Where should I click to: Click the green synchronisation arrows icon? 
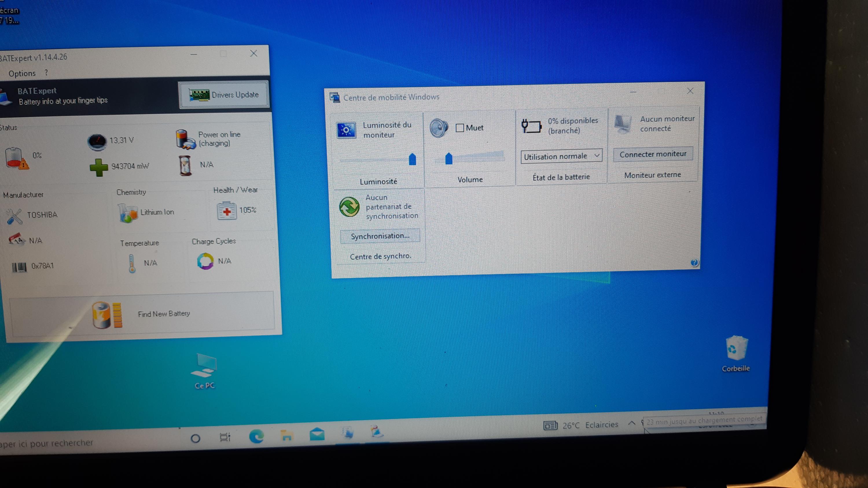[349, 206]
